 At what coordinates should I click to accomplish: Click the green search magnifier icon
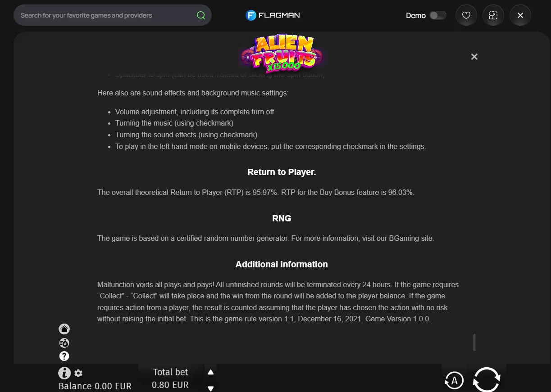201,15
